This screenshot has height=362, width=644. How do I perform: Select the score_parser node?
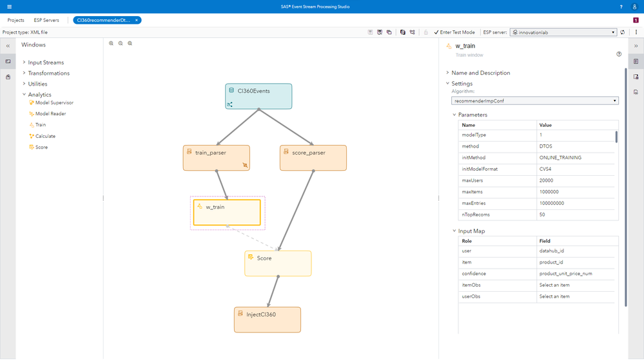(313, 158)
